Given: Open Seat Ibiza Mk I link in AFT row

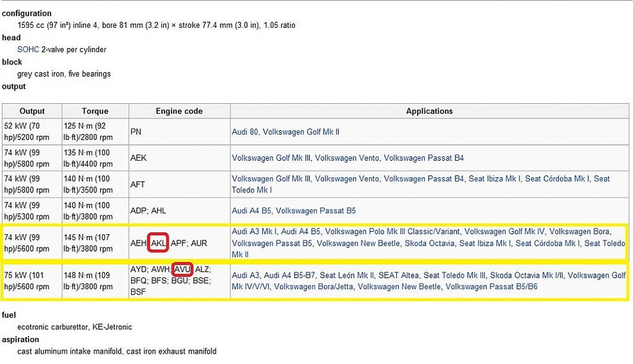Looking at the screenshot, I should tap(494, 179).
